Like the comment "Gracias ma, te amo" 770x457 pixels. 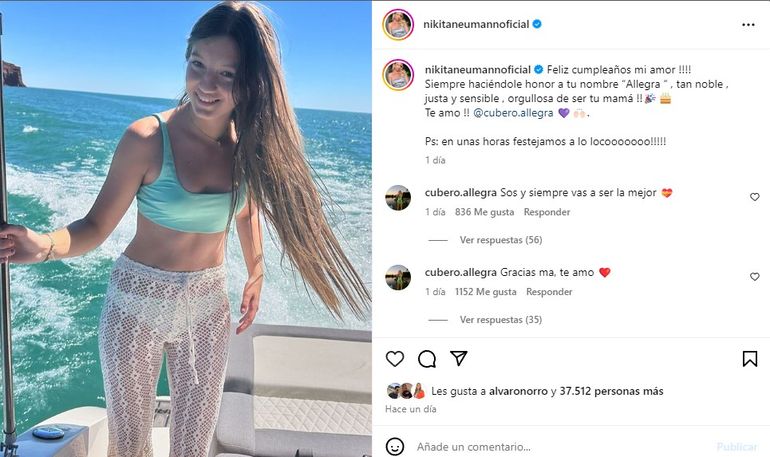pyautogui.click(x=755, y=277)
